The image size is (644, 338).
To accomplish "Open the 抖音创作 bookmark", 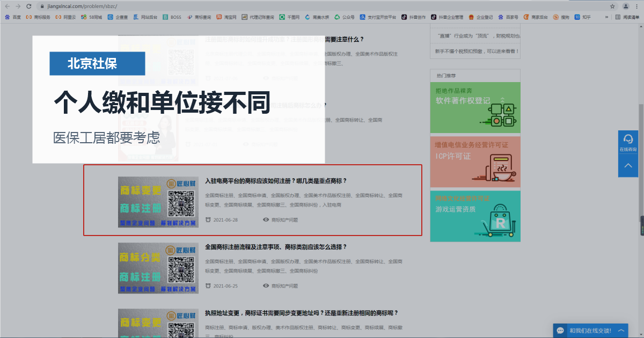I will tap(413, 17).
